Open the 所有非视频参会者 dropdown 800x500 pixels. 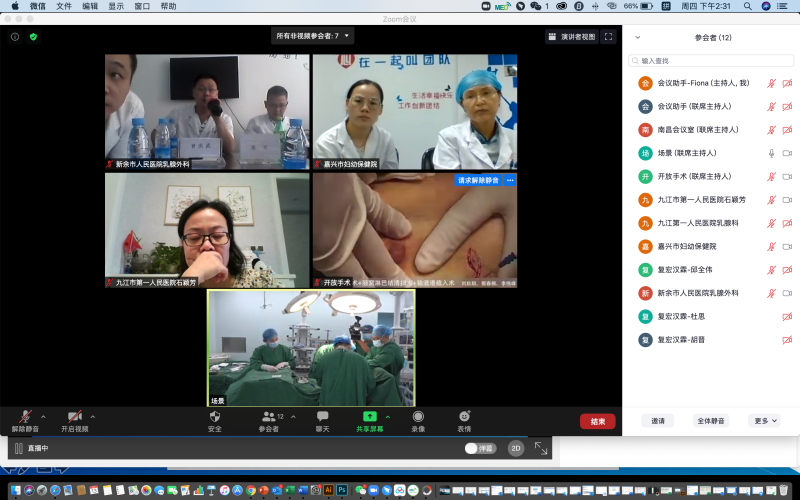(x=314, y=36)
